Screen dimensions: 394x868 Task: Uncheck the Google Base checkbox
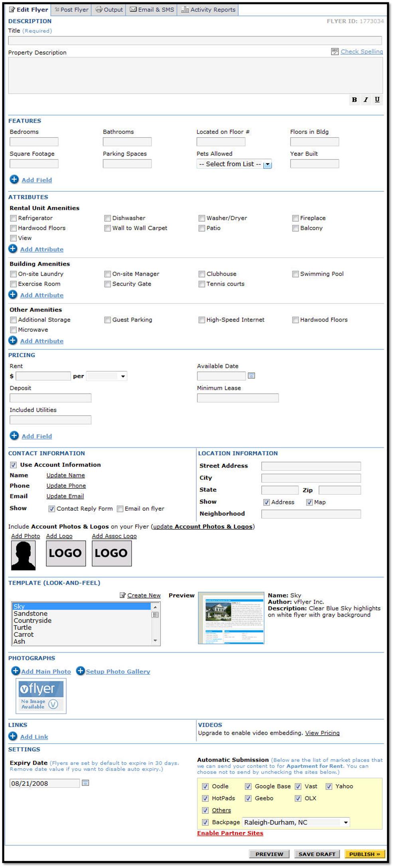[x=248, y=786]
